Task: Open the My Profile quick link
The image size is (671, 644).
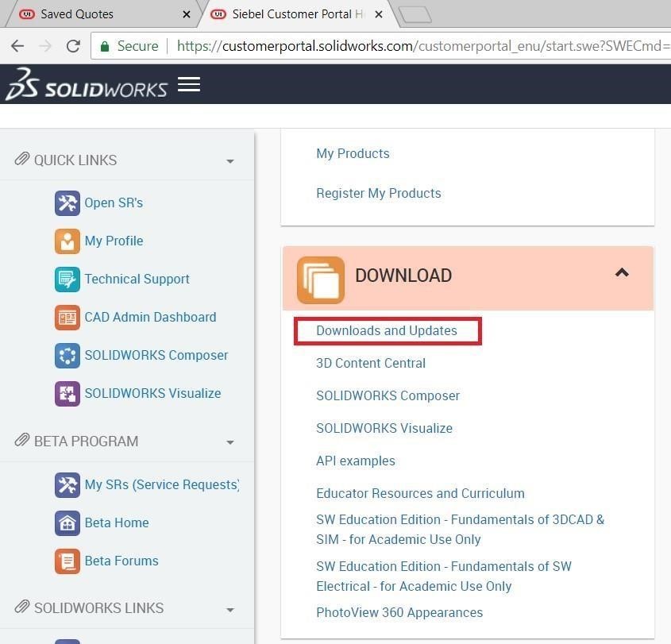Action: coord(114,241)
